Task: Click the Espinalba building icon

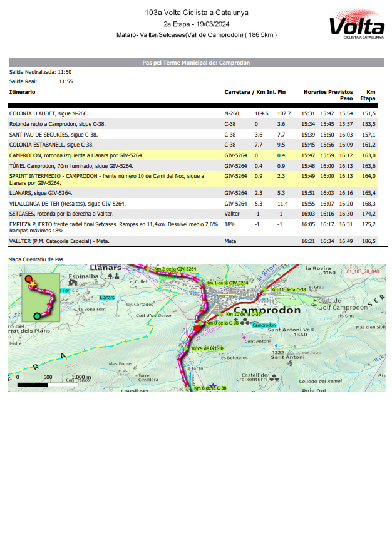Action: [73, 283]
